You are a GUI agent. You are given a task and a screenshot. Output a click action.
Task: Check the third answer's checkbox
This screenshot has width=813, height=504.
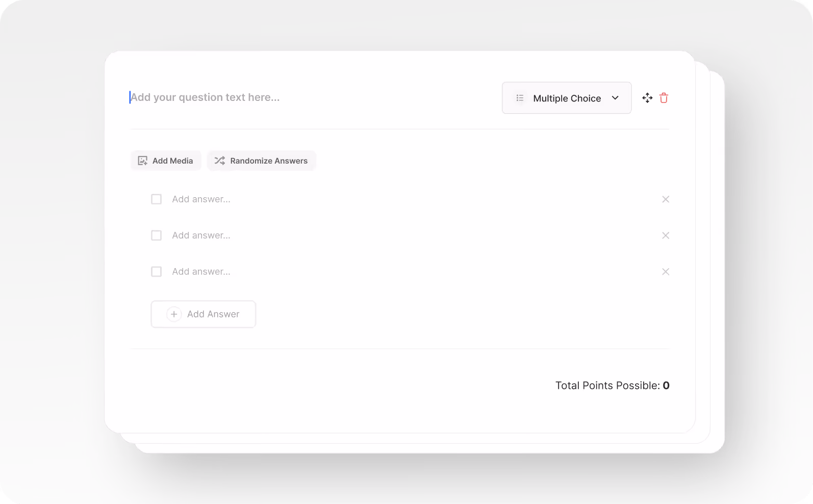pyautogui.click(x=157, y=272)
